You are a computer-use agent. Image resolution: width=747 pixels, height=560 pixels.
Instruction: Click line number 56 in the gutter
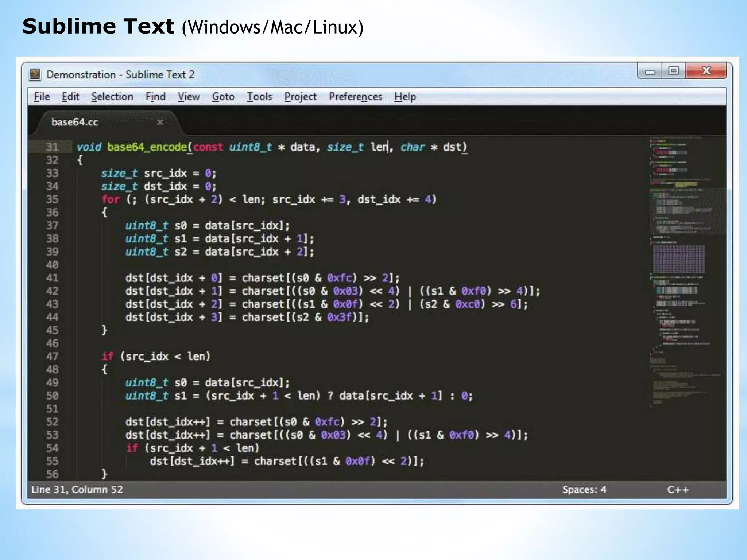(x=52, y=474)
